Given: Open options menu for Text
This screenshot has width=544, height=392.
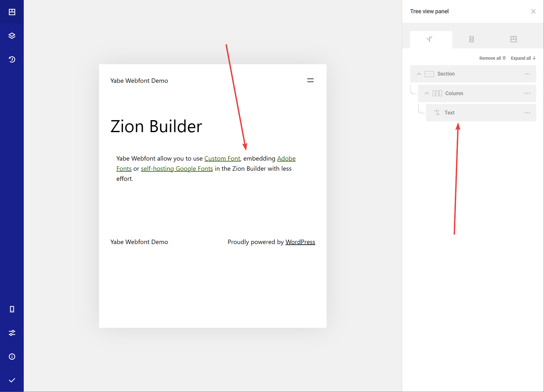Looking at the screenshot, I should (x=527, y=113).
